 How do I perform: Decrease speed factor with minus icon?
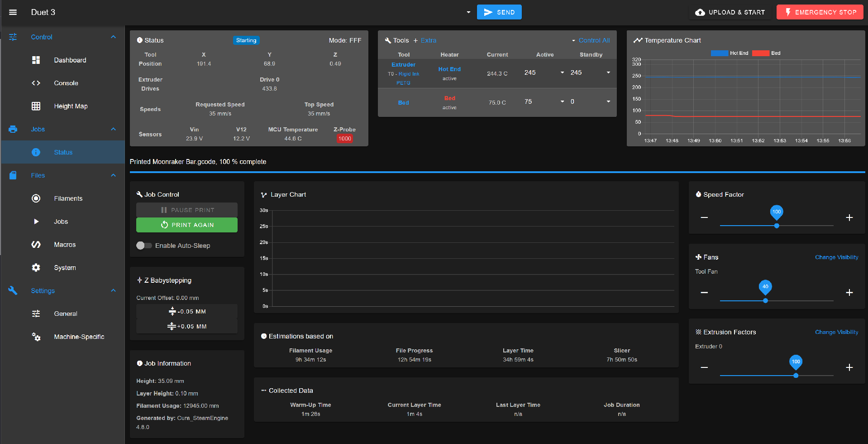[x=704, y=218]
